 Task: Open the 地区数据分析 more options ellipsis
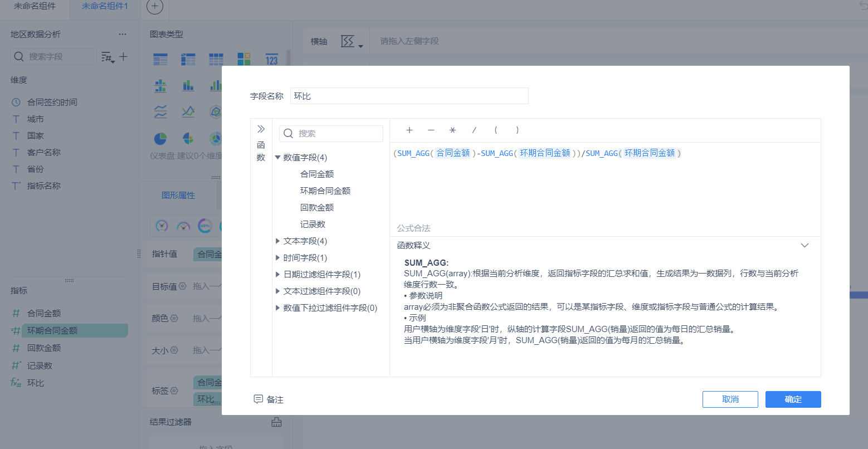123,35
